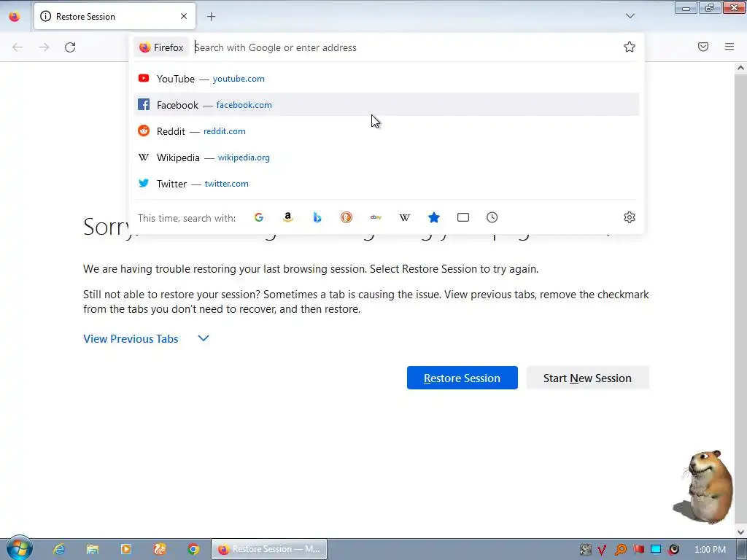Search with eBay this time
This screenshot has width=747, height=560.
click(x=376, y=217)
